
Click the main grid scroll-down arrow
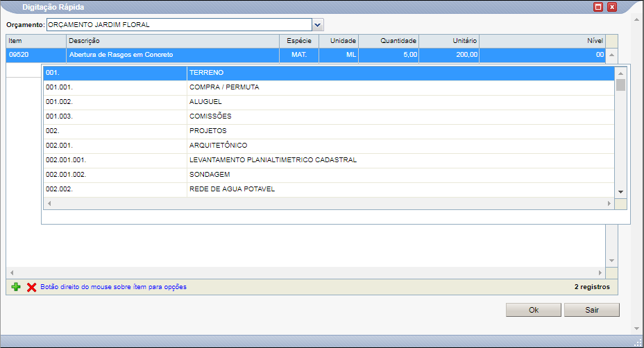(611, 261)
